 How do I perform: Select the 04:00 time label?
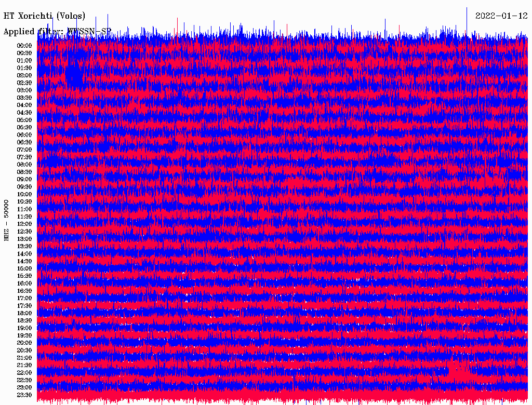pos(24,105)
